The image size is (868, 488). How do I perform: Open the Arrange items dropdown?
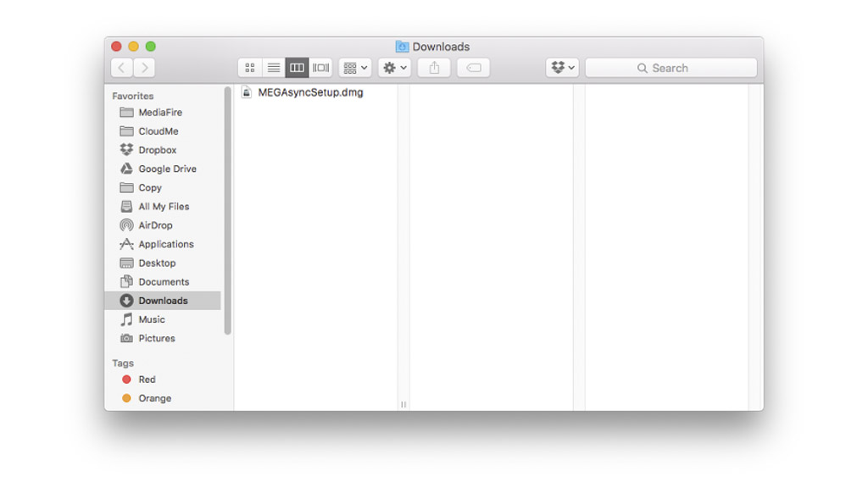click(x=355, y=68)
